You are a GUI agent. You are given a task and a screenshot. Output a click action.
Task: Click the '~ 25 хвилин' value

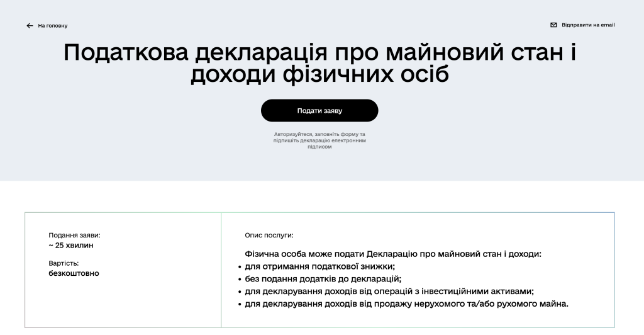click(x=71, y=246)
